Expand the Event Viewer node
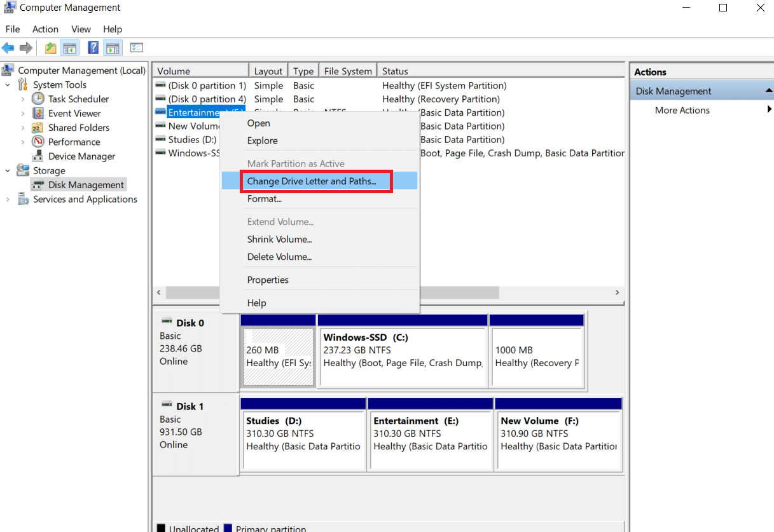774x532 pixels. click(23, 113)
